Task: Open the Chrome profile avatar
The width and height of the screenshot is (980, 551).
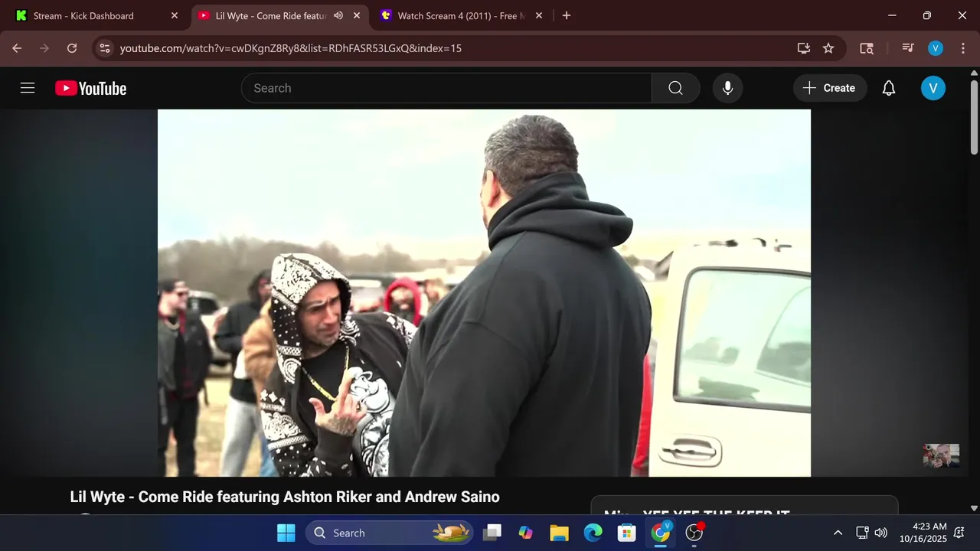Action: click(x=936, y=48)
